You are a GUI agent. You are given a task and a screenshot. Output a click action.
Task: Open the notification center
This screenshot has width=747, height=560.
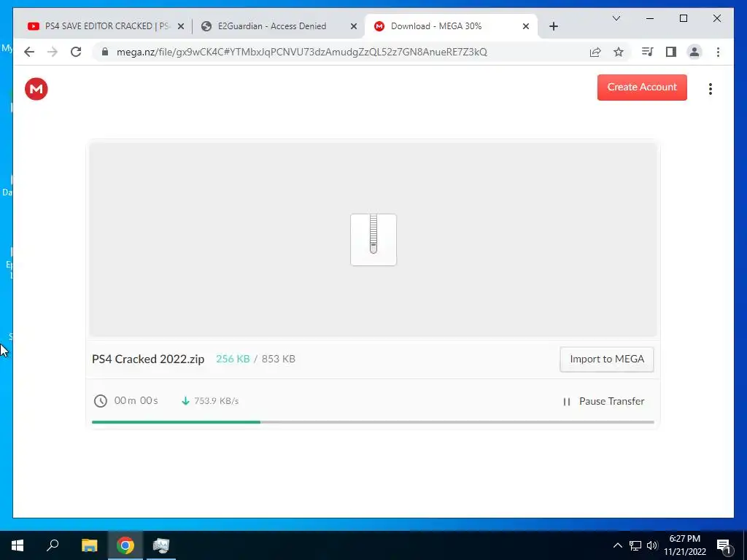[724, 545]
